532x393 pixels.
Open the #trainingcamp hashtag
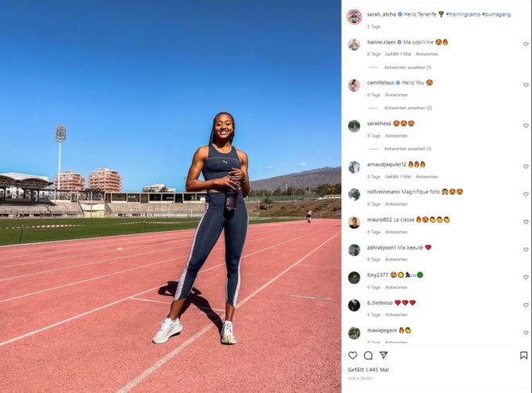click(x=463, y=14)
